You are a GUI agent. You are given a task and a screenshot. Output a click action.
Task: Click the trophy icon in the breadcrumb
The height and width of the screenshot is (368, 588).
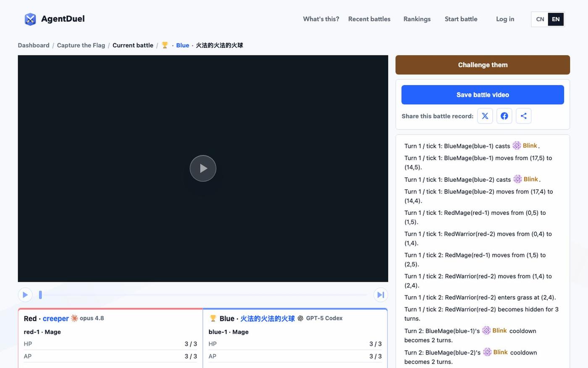tap(165, 45)
